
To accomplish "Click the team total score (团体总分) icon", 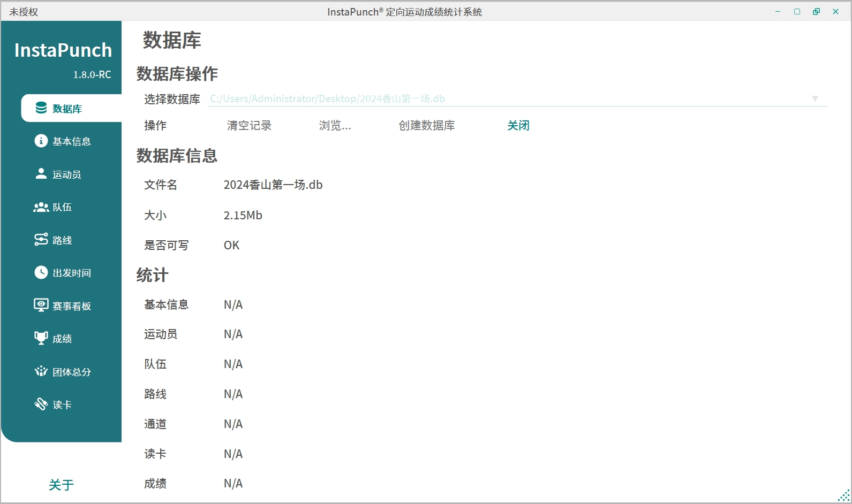I will coord(41,371).
